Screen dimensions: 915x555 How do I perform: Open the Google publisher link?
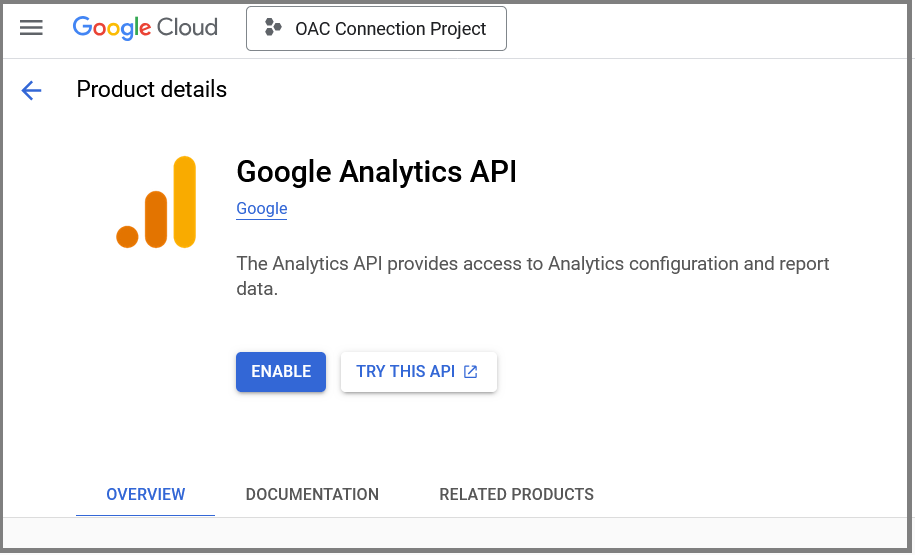coord(262,209)
